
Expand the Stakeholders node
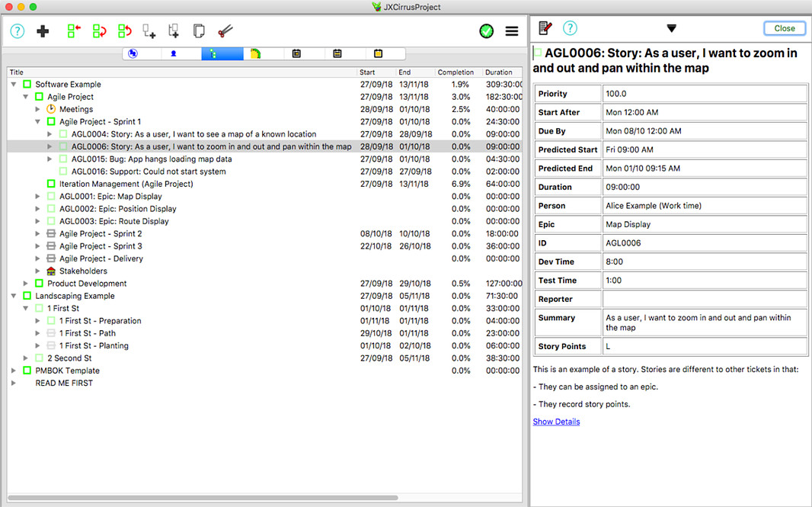(x=38, y=271)
